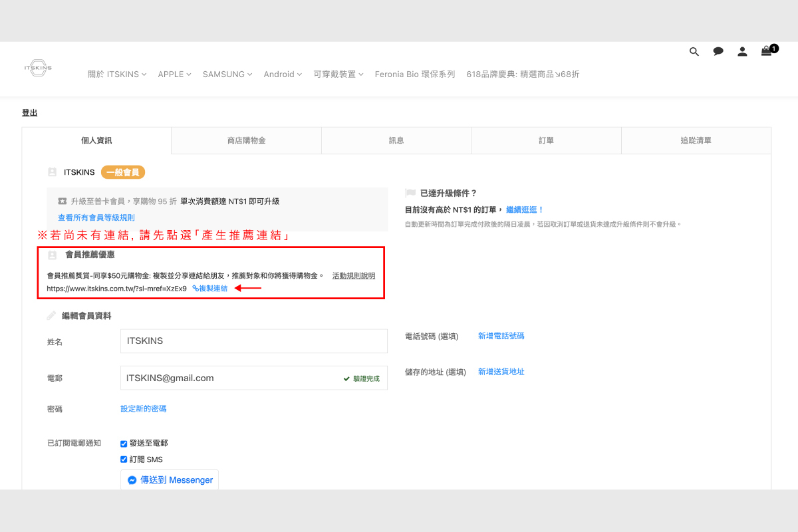
Task: Click the Messenger icon in the 傳送到 Messenger button
Action: click(132, 479)
